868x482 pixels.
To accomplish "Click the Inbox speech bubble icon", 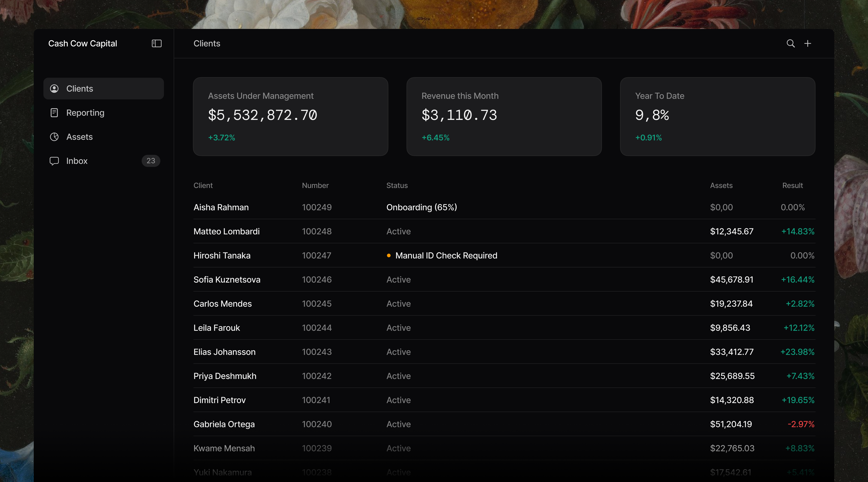I will pos(54,161).
